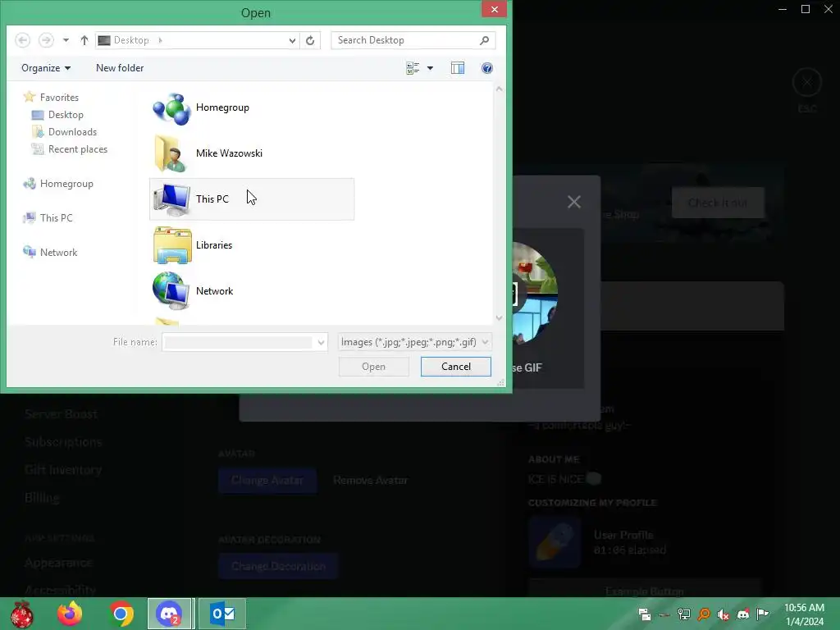The image size is (840, 630).
Task: Click Remove Avatar in Discord
Action: pos(370,480)
